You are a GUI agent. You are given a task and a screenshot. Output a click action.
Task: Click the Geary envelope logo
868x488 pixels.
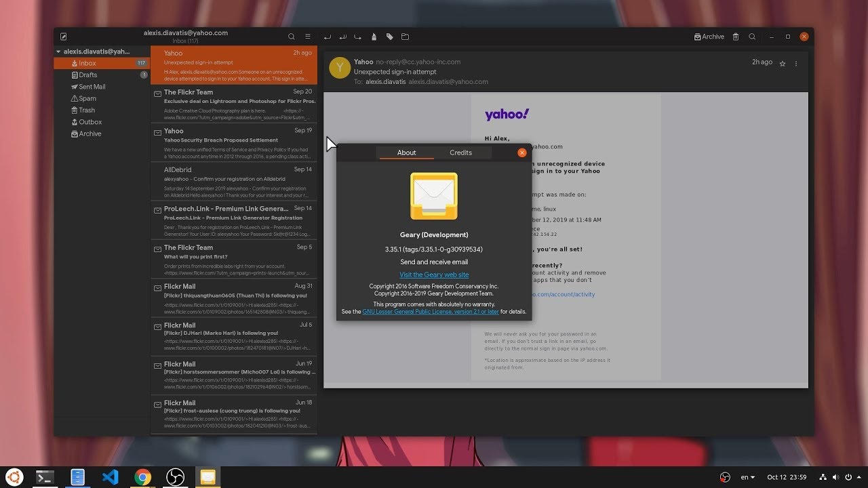[434, 196]
